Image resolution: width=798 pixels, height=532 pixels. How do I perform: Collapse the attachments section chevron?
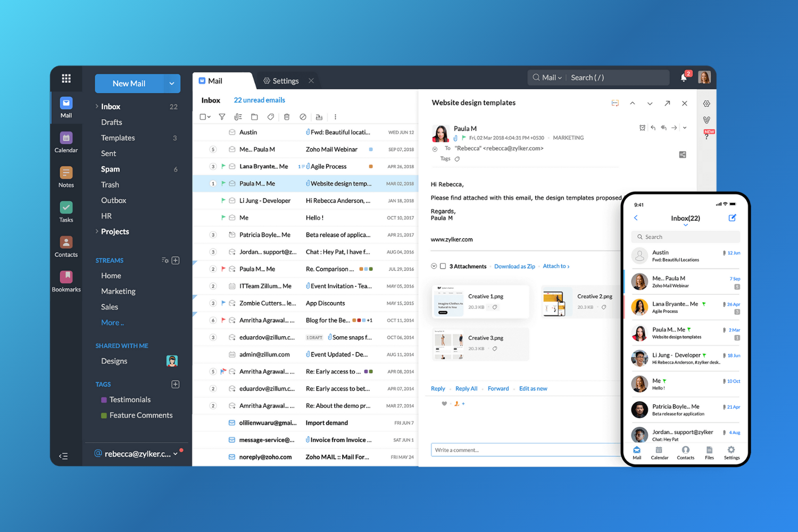pos(434,266)
